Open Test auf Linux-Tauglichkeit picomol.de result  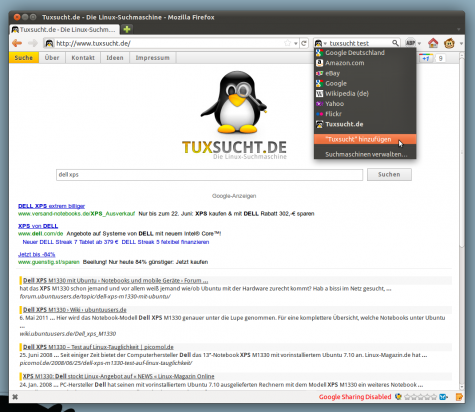pyautogui.click(x=98, y=347)
